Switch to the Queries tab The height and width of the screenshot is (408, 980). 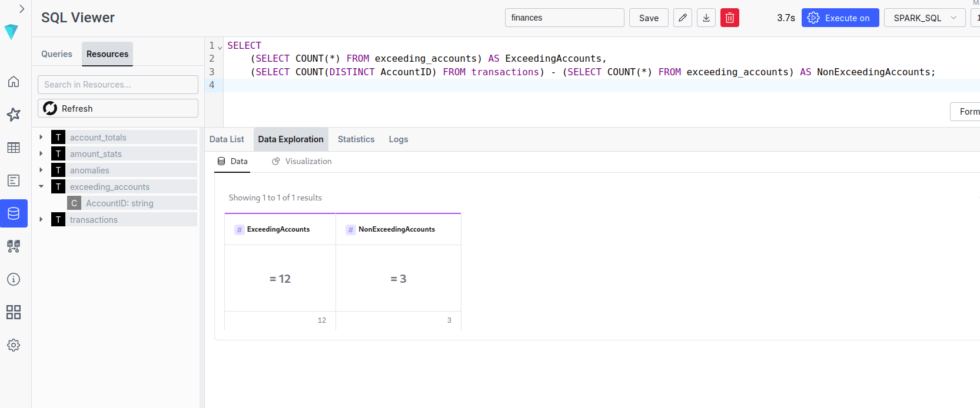pyautogui.click(x=57, y=54)
